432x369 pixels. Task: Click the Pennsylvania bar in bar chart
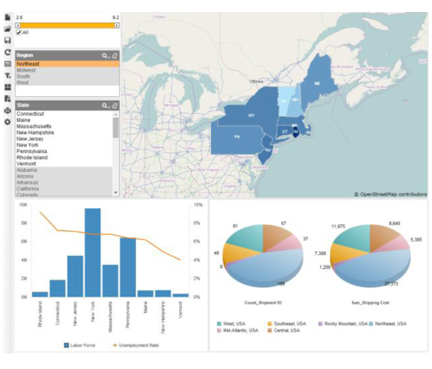click(128, 267)
